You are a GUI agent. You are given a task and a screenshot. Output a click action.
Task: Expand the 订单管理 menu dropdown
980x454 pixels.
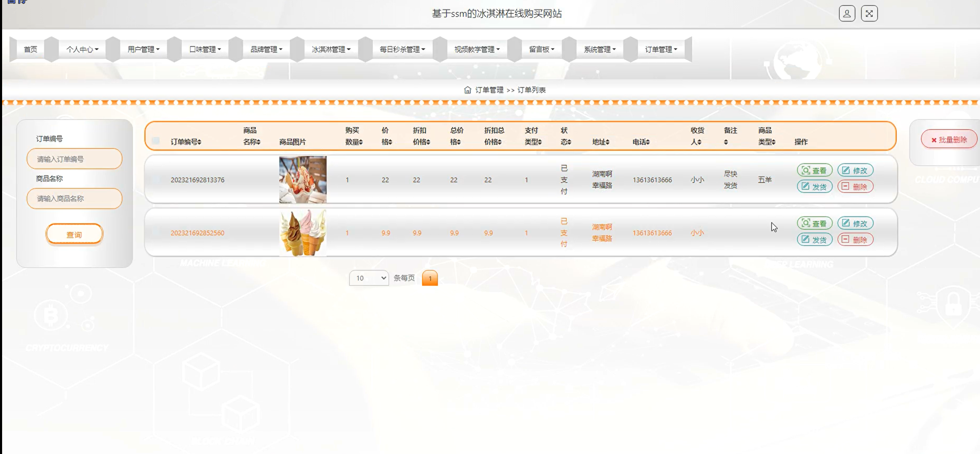(660, 50)
